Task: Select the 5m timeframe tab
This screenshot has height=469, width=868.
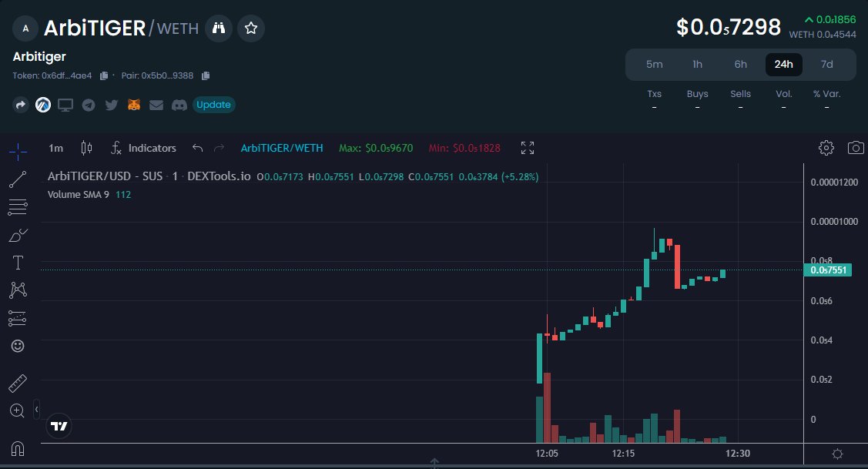Action: [655, 65]
